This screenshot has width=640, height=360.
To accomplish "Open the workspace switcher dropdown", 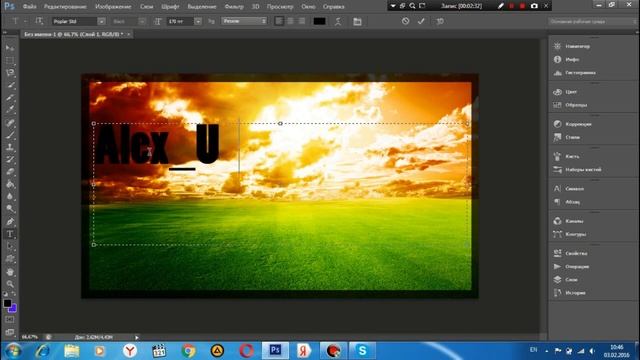I will [x=592, y=21].
